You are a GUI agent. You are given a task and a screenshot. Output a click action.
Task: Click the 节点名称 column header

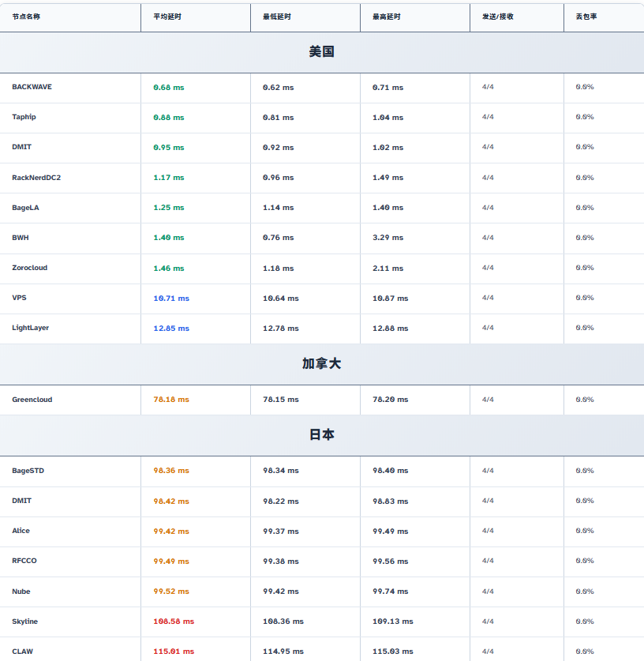(x=26, y=17)
